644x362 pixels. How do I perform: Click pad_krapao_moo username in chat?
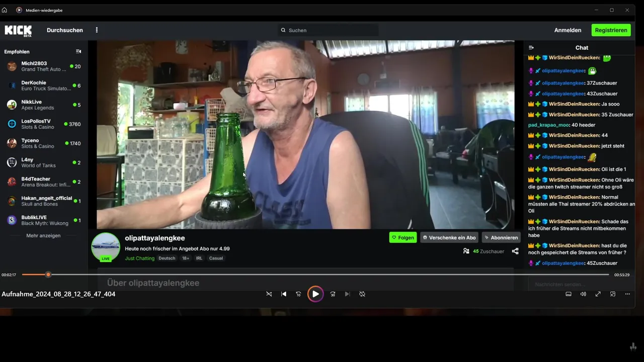pos(548,125)
